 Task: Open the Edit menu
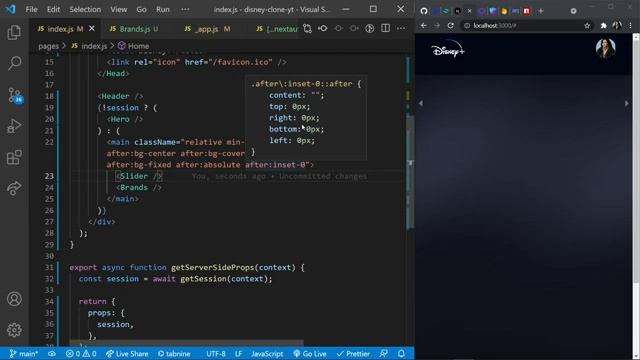tap(53, 9)
